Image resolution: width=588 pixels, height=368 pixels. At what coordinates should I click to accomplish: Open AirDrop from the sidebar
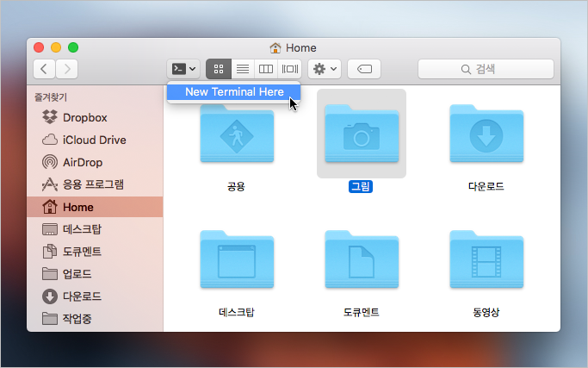click(95, 162)
